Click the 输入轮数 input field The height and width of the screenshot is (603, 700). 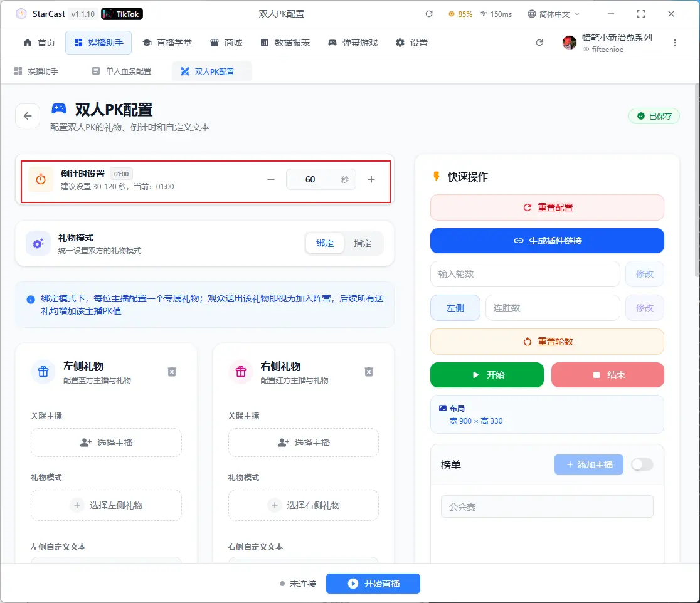point(525,274)
